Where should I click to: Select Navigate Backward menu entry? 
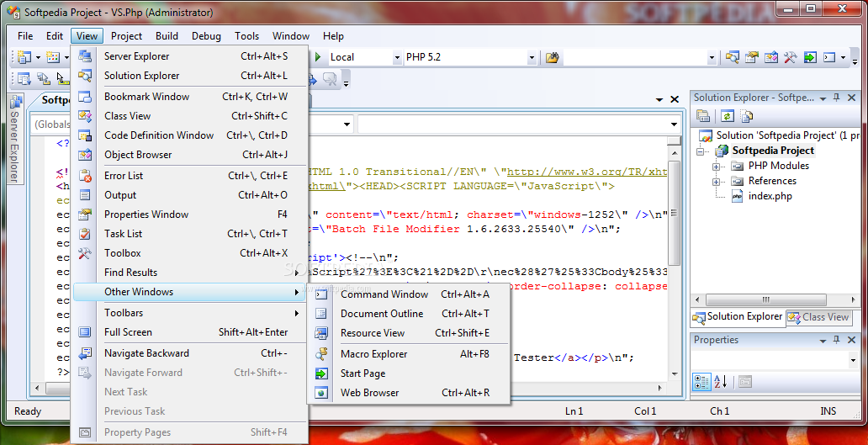(x=189, y=353)
